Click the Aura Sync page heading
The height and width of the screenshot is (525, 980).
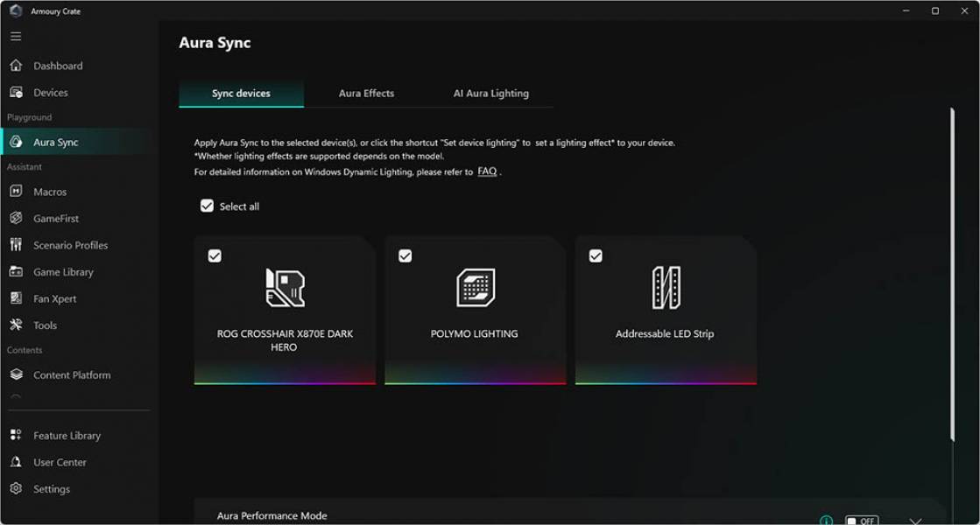pyautogui.click(x=215, y=43)
